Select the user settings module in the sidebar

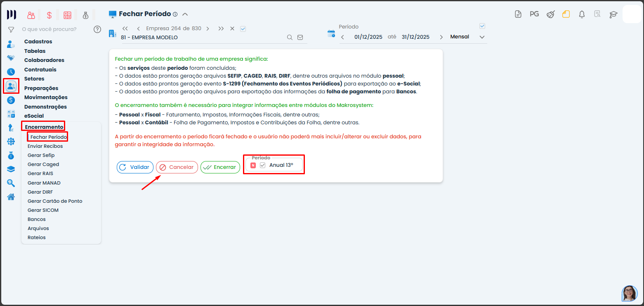pyautogui.click(x=11, y=44)
